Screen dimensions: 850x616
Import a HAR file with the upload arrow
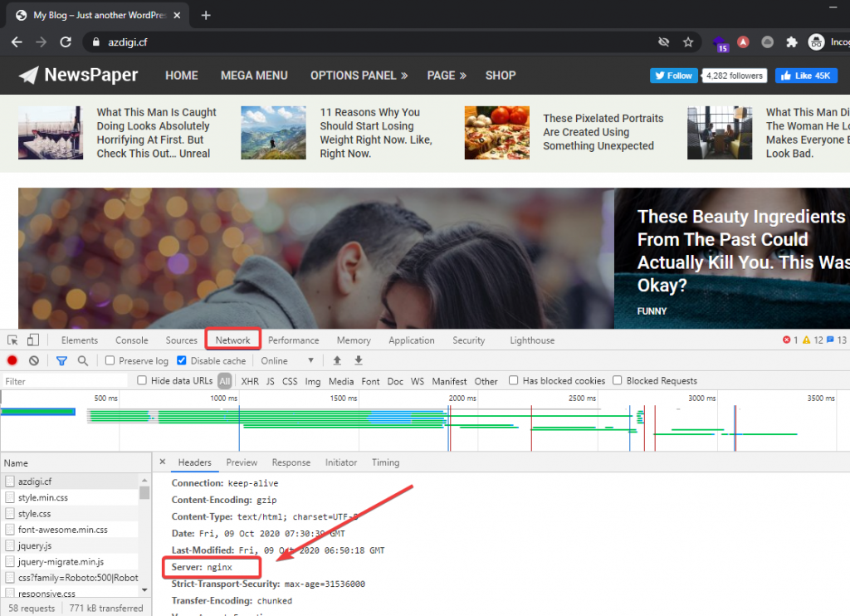click(x=337, y=360)
